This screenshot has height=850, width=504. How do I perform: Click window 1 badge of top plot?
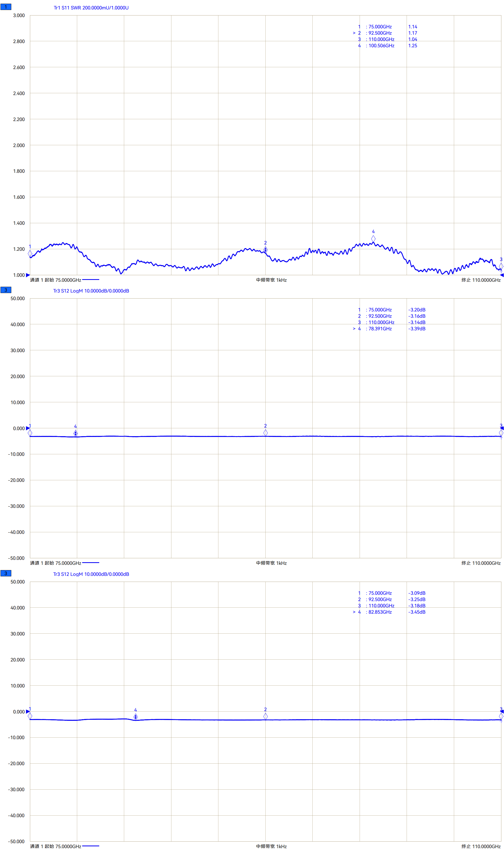6,7
